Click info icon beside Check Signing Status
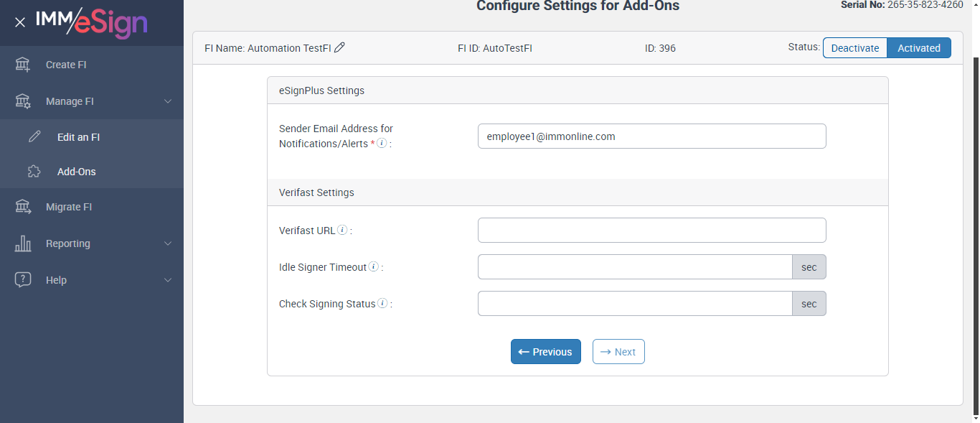 click(382, 304)
